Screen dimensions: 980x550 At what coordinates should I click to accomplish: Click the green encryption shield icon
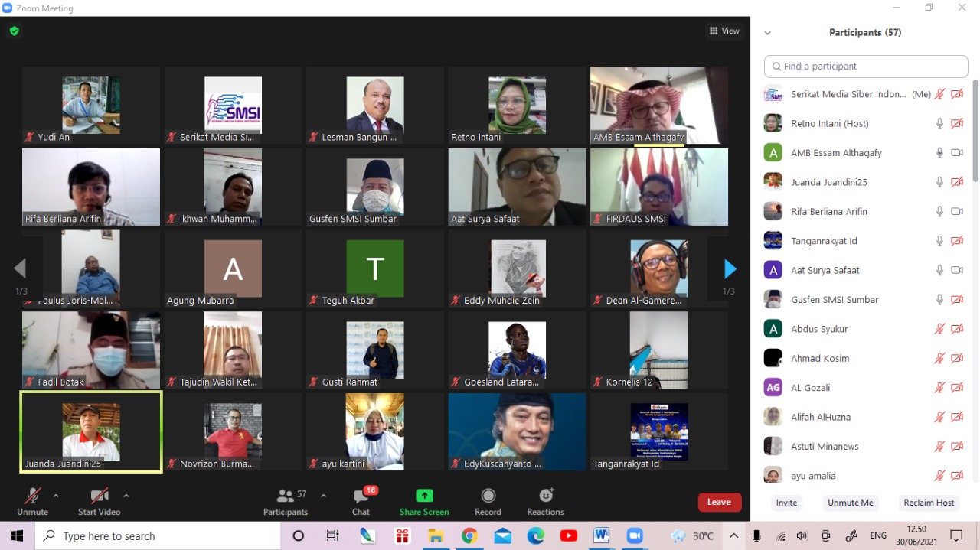(x=14, y=31)
